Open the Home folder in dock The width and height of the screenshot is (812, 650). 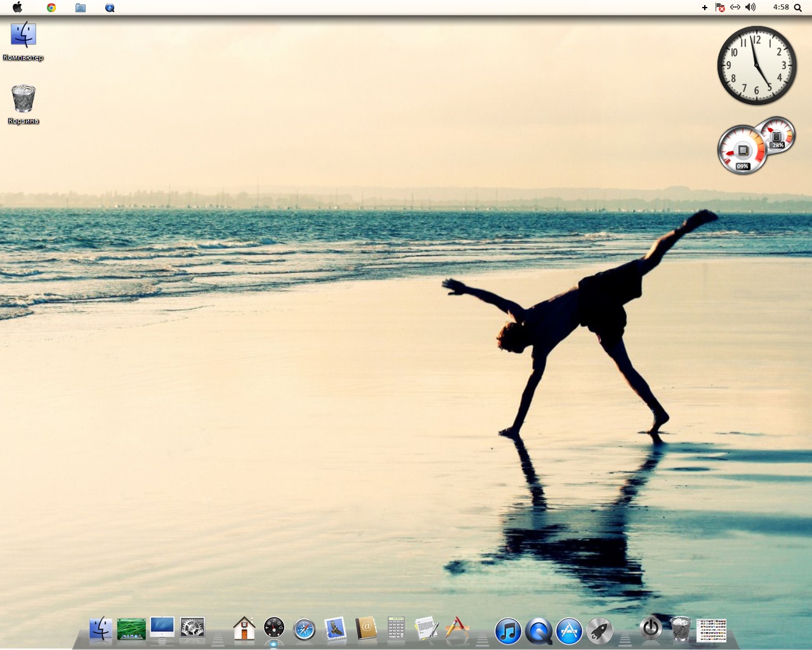click(244, 628)
